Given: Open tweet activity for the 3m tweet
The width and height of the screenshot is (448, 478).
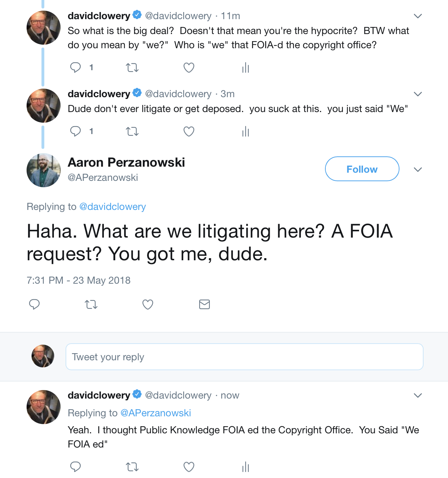Looking at the screenshot, I should pos(246,132).
